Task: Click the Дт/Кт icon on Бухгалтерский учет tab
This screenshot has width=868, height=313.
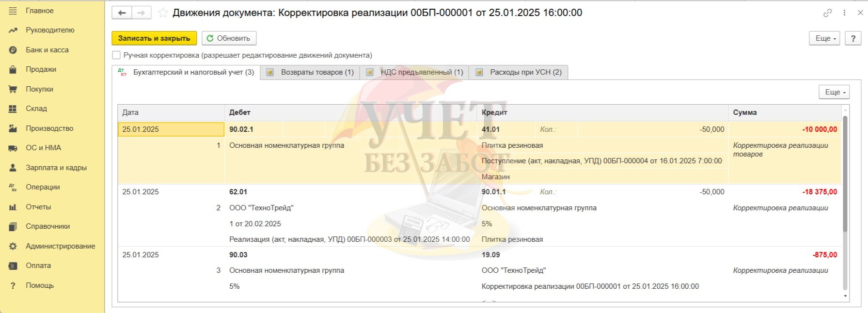Action: (x=122, y=72)
